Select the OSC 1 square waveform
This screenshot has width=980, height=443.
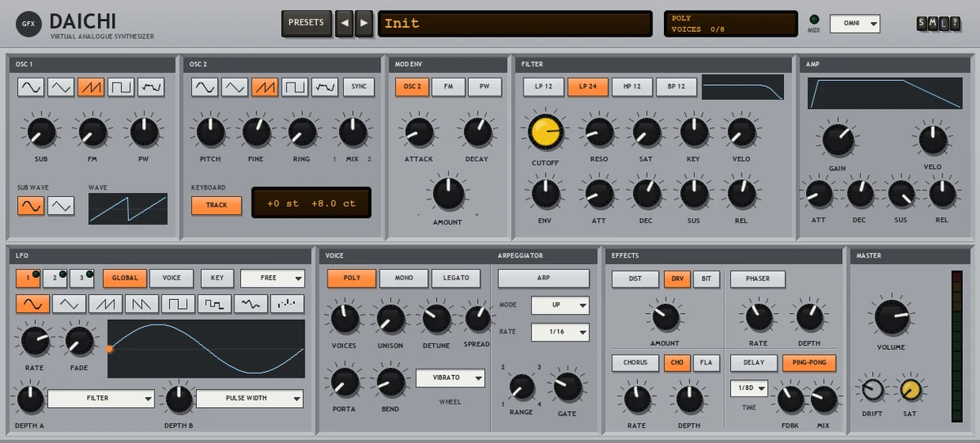(122, 87)
